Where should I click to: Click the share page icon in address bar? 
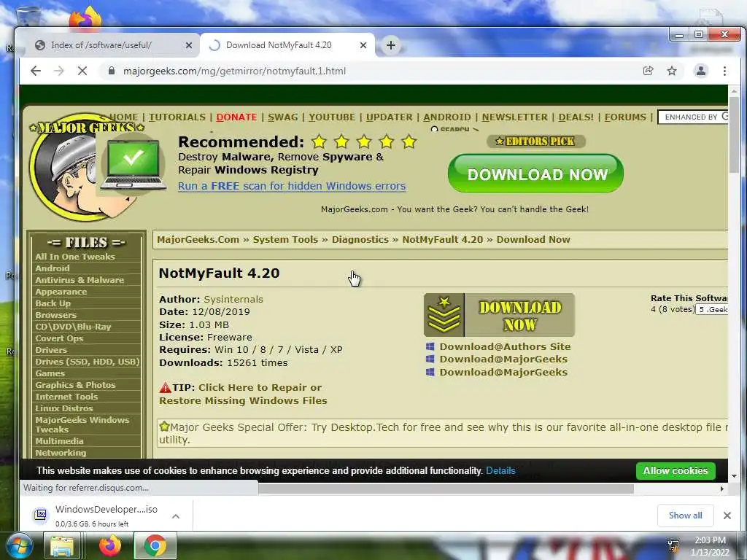(x=648, y=71)
